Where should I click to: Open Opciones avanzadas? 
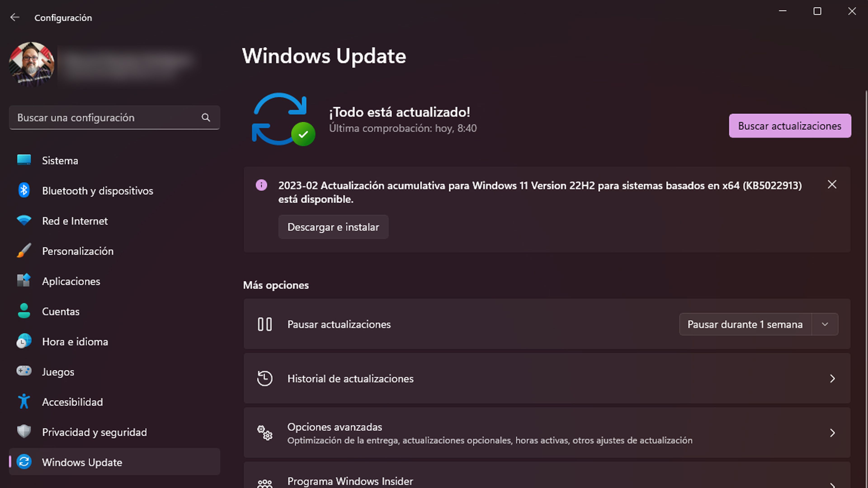tap(547, 433)
